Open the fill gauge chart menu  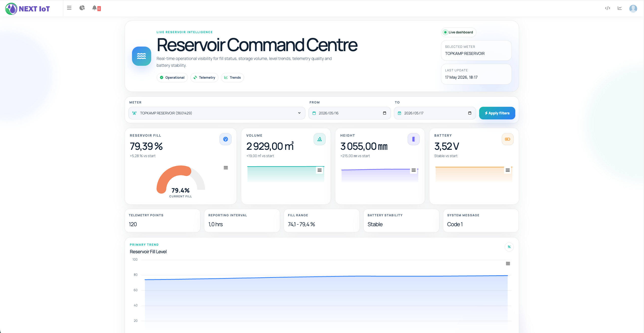point(226,168)
